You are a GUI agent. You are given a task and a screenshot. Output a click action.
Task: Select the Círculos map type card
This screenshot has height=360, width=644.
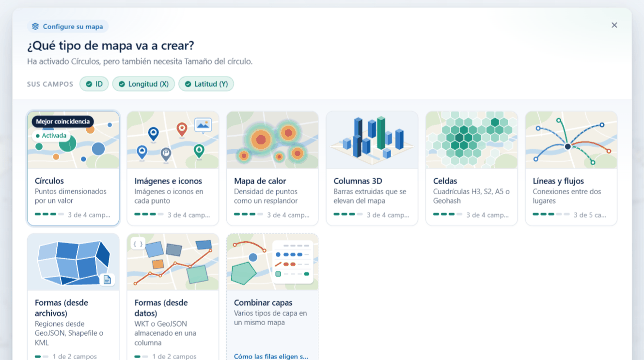[x=73, y=169]
